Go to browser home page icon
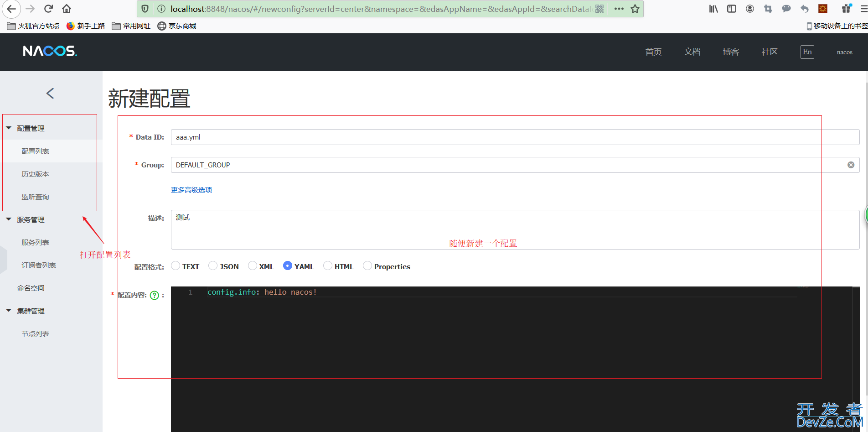The image size is (868, 432). [x=67, y=9]
